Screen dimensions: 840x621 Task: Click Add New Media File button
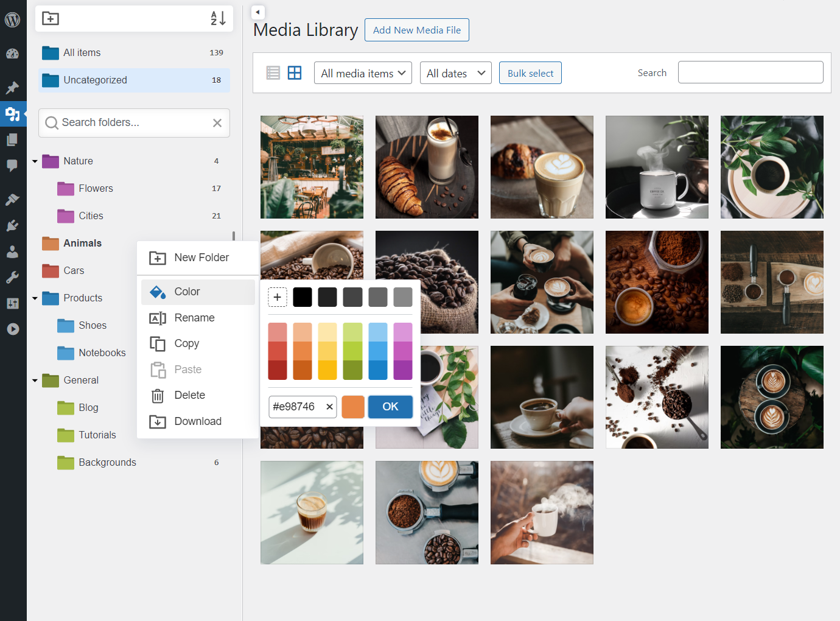417,30
